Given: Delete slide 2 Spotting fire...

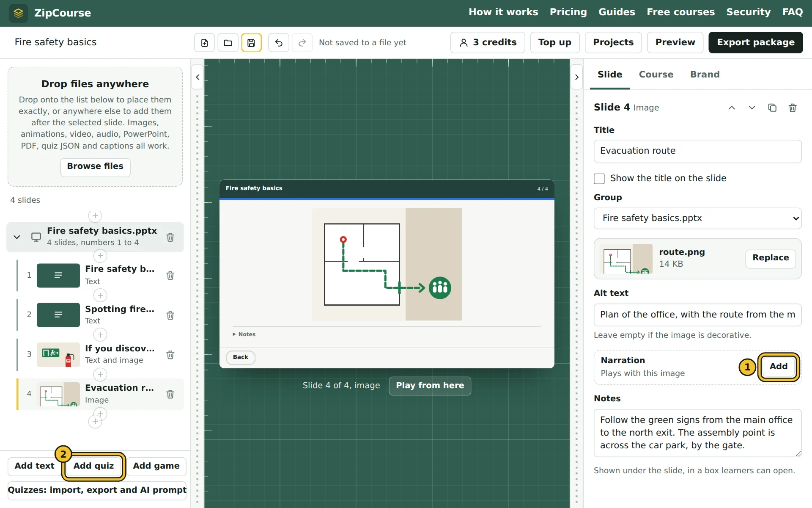Looking at the screenshot, I should coord(170,315).
